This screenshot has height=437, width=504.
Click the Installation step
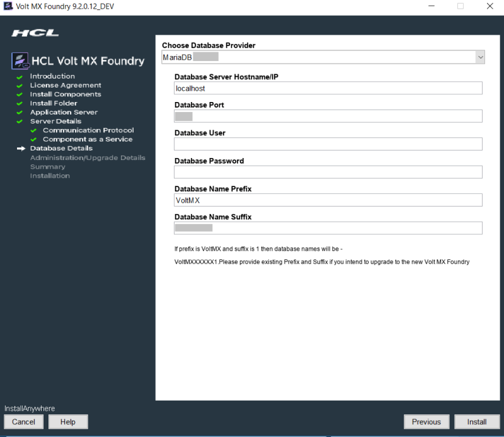pos(50,176)
